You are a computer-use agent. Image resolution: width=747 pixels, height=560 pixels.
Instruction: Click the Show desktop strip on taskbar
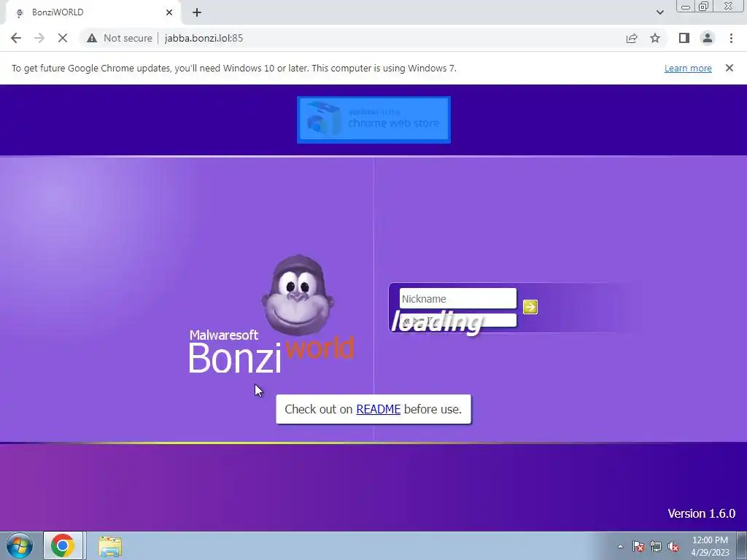pyautogui.click(x=742, y=545)
